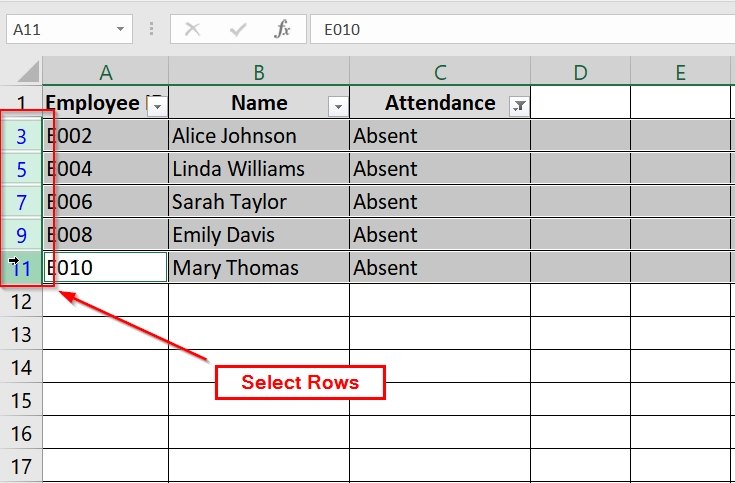Click the formula bar containing E010

pos(522,30)
